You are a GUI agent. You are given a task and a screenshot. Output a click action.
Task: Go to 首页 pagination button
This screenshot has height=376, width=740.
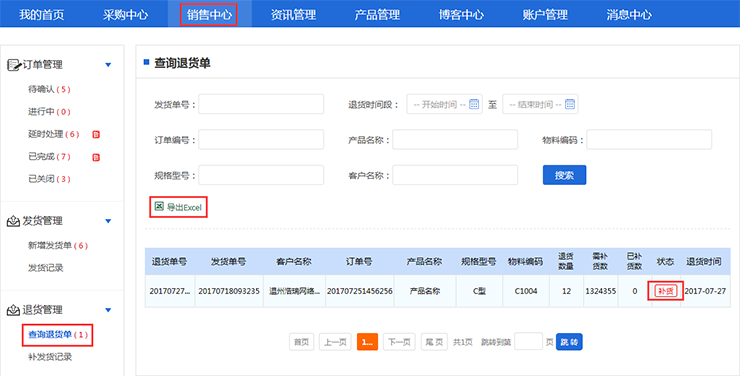pyautogui.click(x=302, y=342)
